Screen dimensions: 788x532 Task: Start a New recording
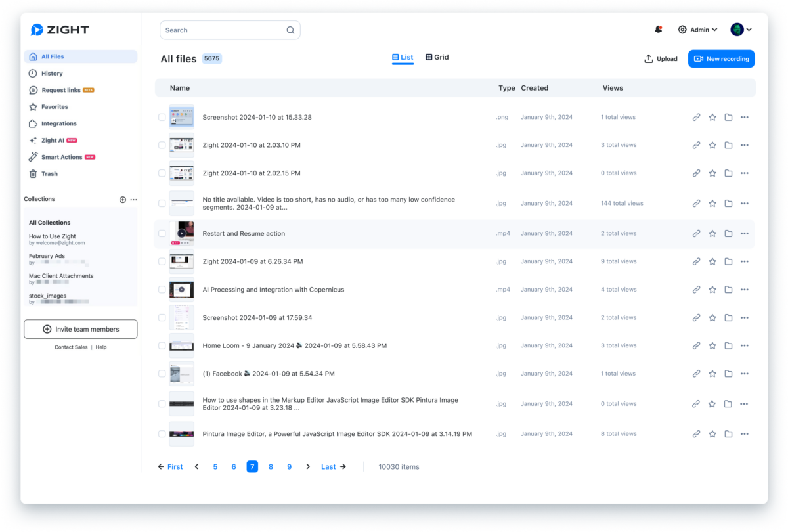721,58
